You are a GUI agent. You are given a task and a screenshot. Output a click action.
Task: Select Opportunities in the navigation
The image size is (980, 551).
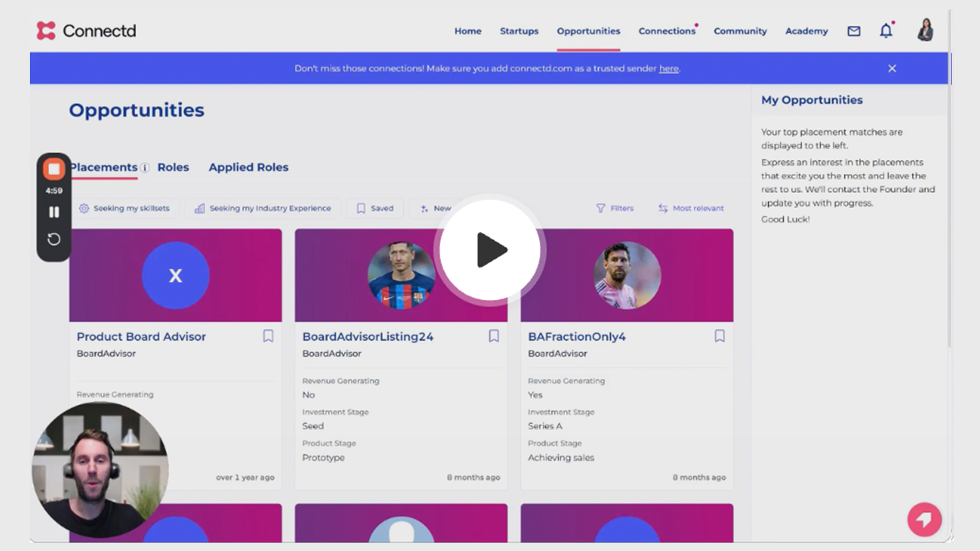(589, 31)
